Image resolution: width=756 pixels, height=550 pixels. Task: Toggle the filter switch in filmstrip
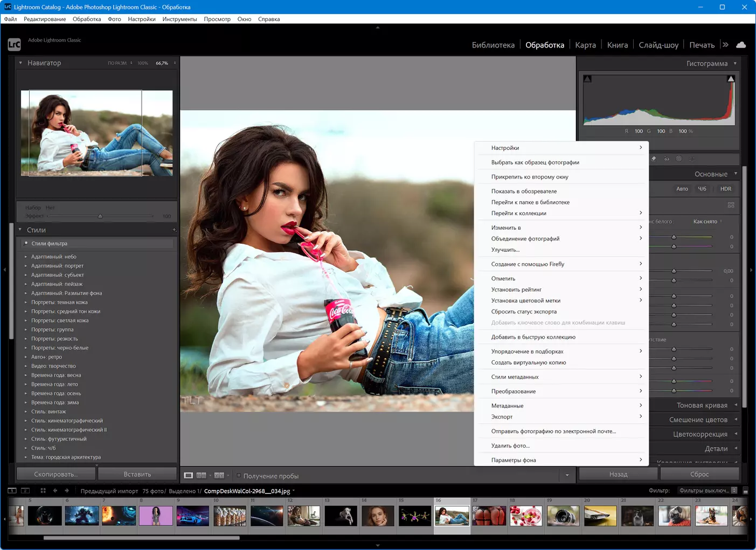coord(745,491)
